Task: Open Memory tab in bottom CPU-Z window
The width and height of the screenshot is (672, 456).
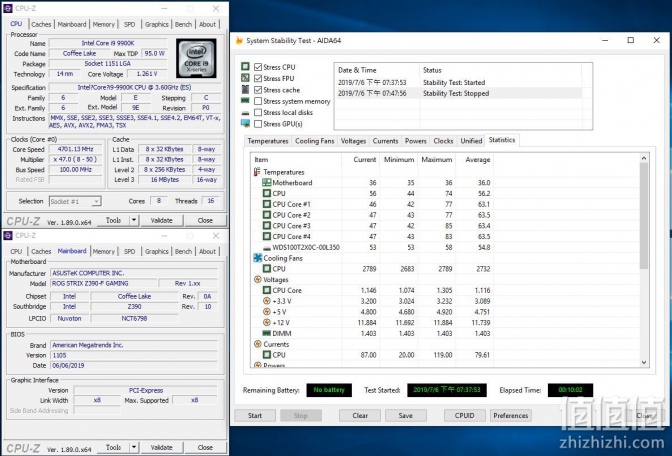Action: pos(104,252)
